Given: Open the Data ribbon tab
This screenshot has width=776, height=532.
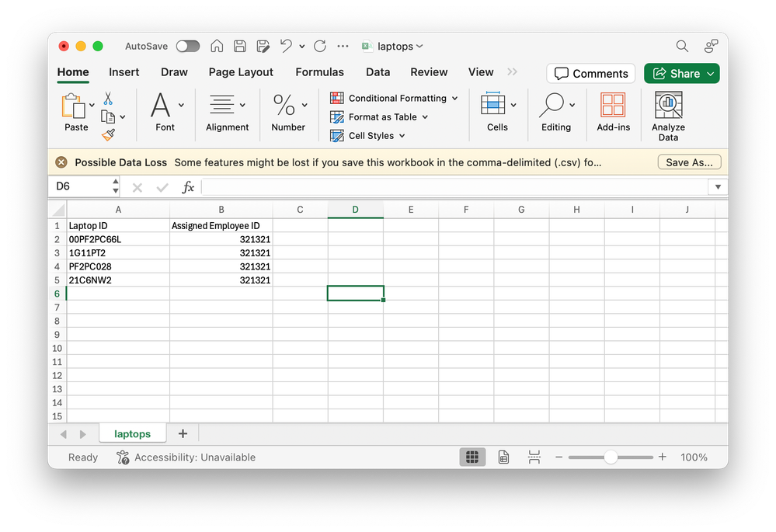Looking at the screenshot, I should (x=378, y=71).
